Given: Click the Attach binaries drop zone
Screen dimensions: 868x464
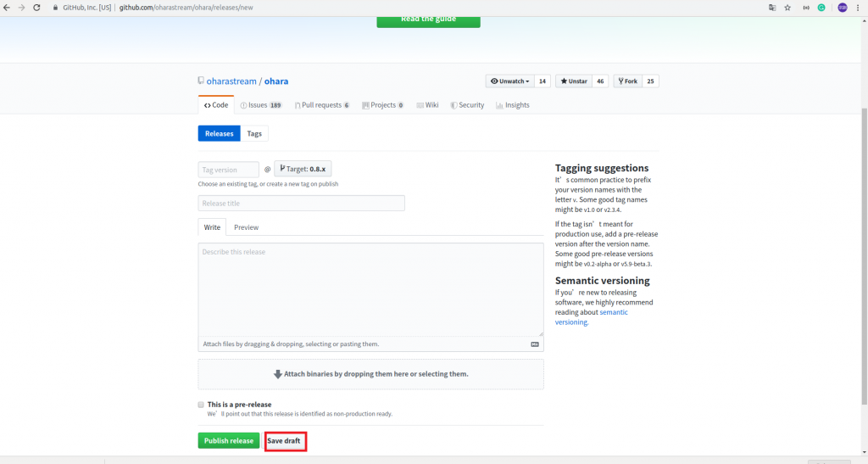Looking at the screenshot, I should click(371, 374).
